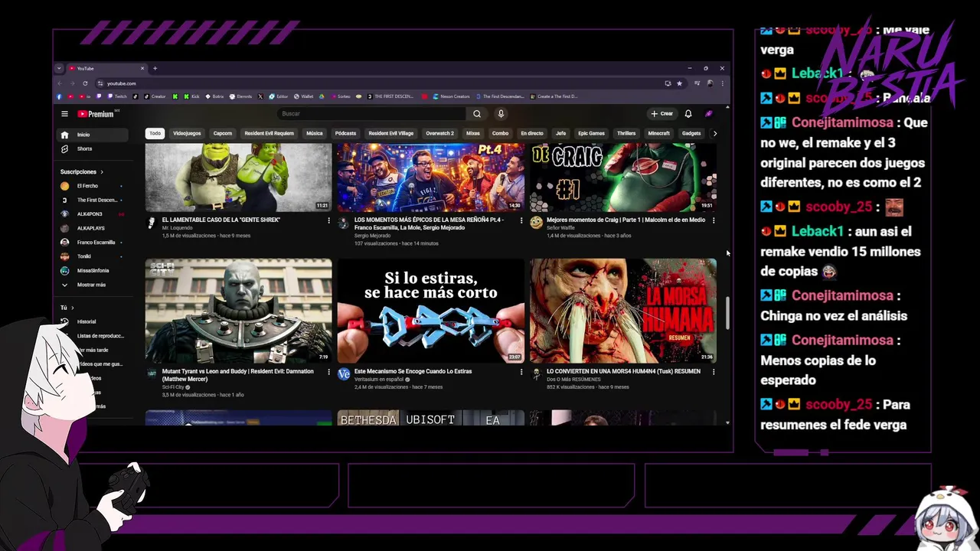
Task: Open a new browser tab with plus
Action: (x=155, y=68)
